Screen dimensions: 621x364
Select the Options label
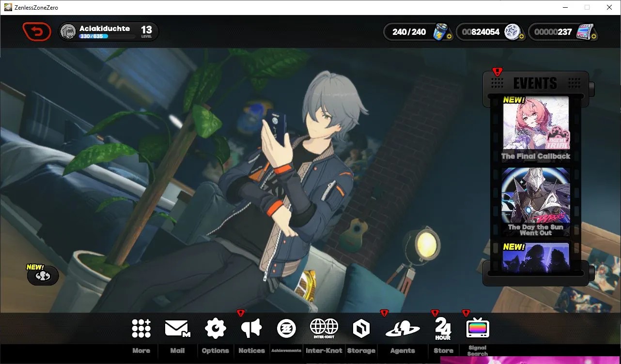point(216,350)
